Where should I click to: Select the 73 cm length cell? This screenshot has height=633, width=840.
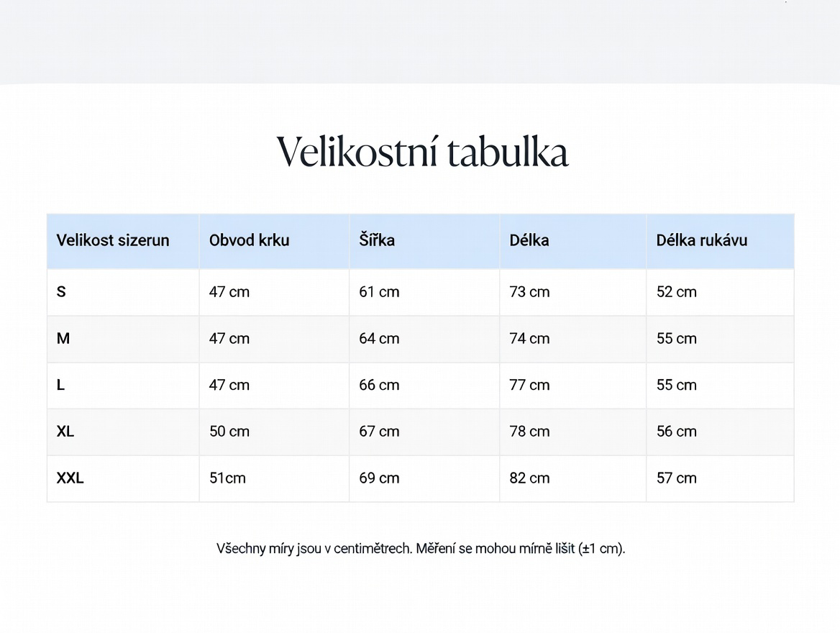(529, 292)
